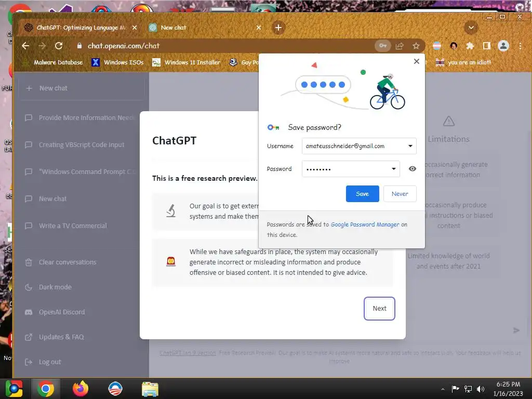
Task: Open the extensions puzzle-piece icon
Action: tap(470, 46)
